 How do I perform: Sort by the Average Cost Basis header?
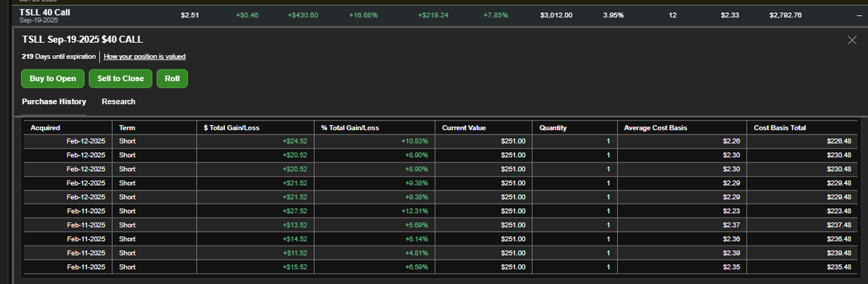point(655,128)
